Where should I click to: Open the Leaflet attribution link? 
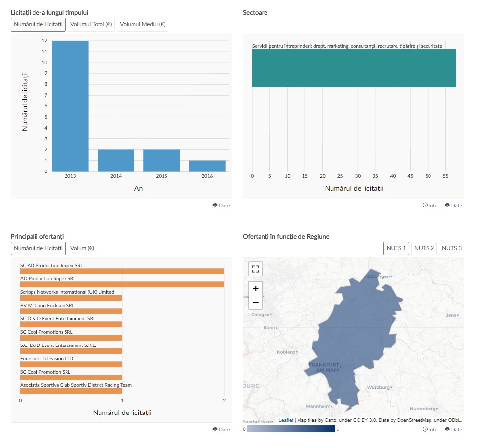pyautogui.click(x=286, y=420)
